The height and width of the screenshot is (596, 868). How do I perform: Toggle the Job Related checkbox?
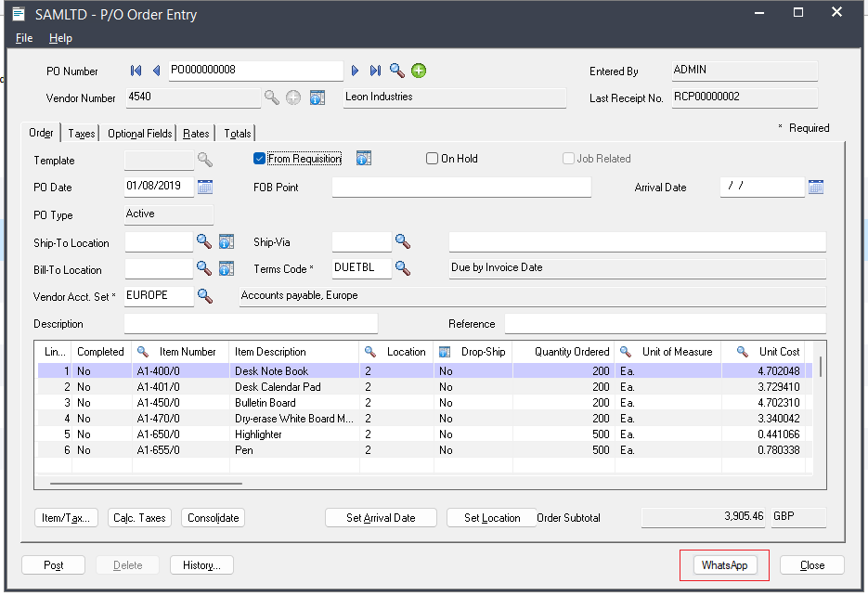pos(568,159)
